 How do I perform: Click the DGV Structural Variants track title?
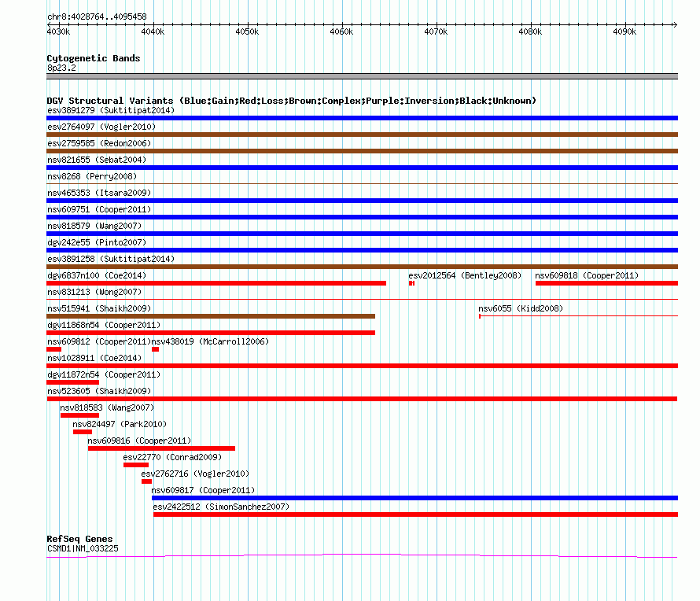click(291, 101)
